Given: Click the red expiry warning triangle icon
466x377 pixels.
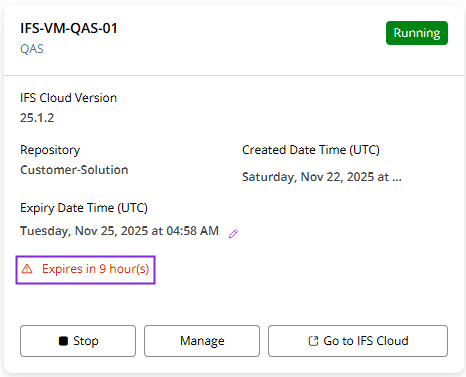Looking at the screenshot, I should pos(27,269).
